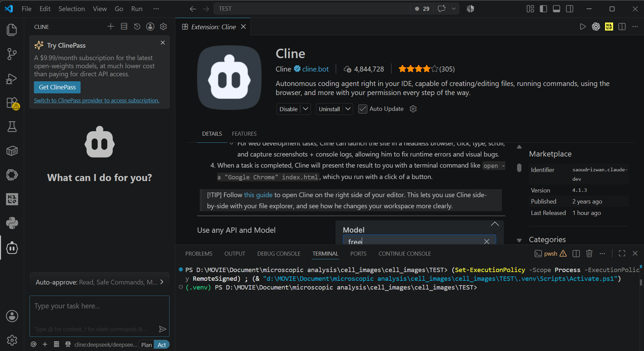Open the Disable dropdown arrow
Viewport: 644px width, 351px height.
coord(306,109)
